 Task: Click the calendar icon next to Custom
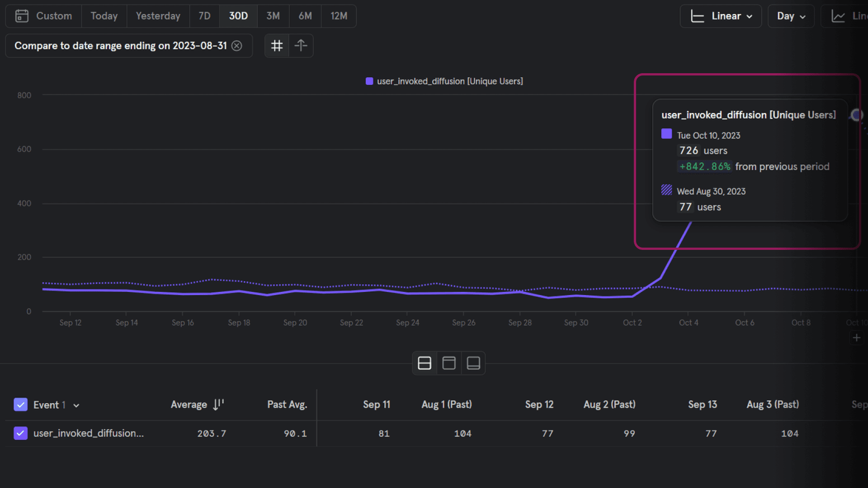(x=22, y=16)
